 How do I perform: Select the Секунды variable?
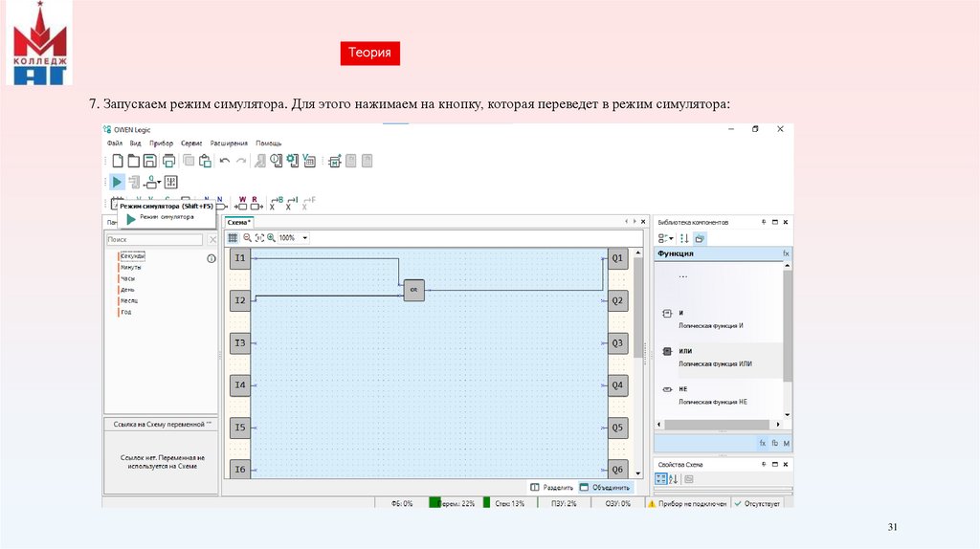tap(132, 256)
